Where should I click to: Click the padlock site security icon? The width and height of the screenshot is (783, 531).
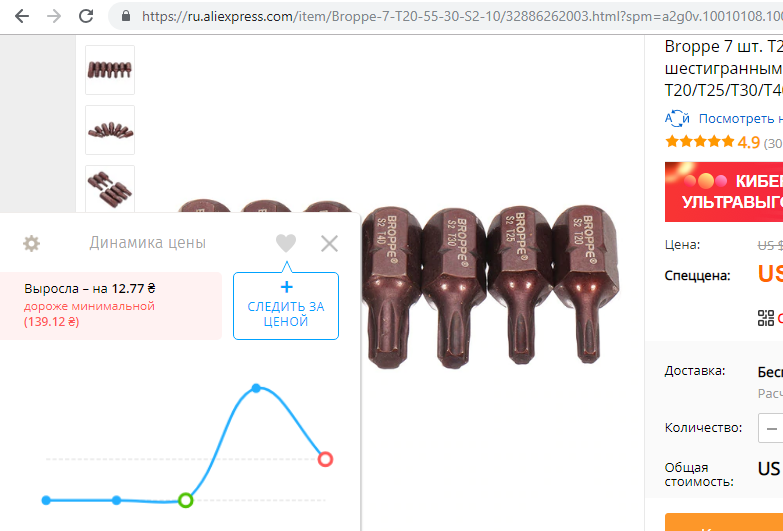126,16
